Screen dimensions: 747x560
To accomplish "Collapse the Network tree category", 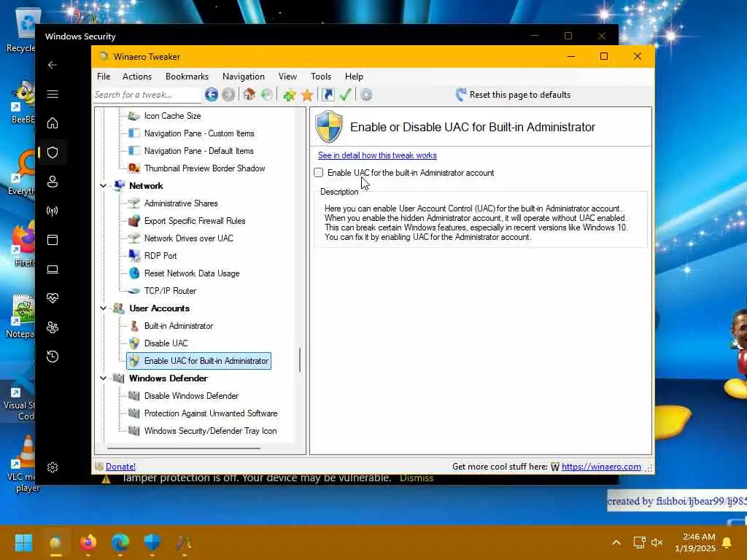I will click(103, 186).
